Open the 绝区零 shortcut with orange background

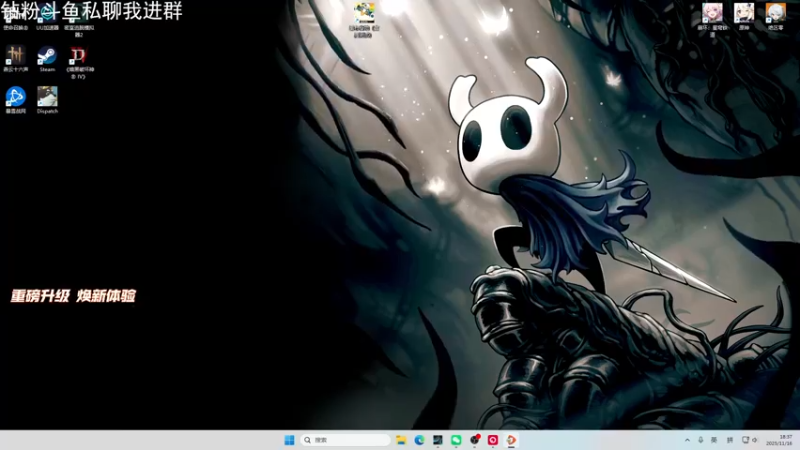(x=776, y=16)
